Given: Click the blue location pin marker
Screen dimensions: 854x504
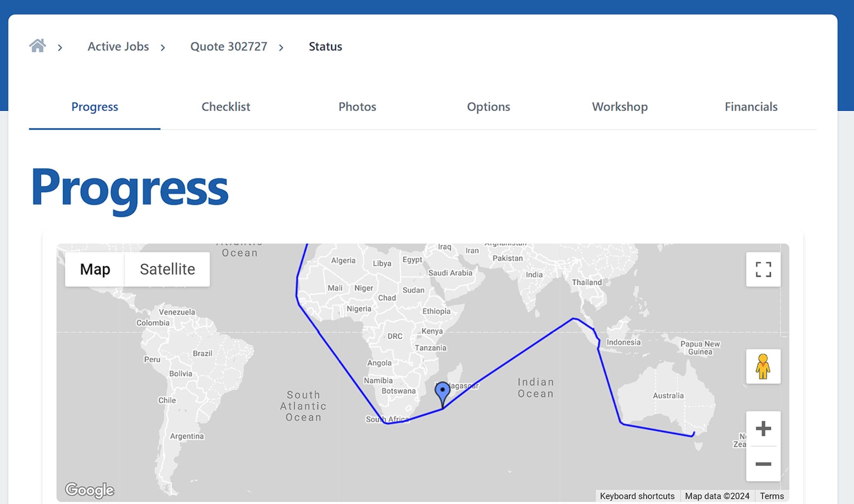Looking at the screenshot, I should (x=442, y=392).
